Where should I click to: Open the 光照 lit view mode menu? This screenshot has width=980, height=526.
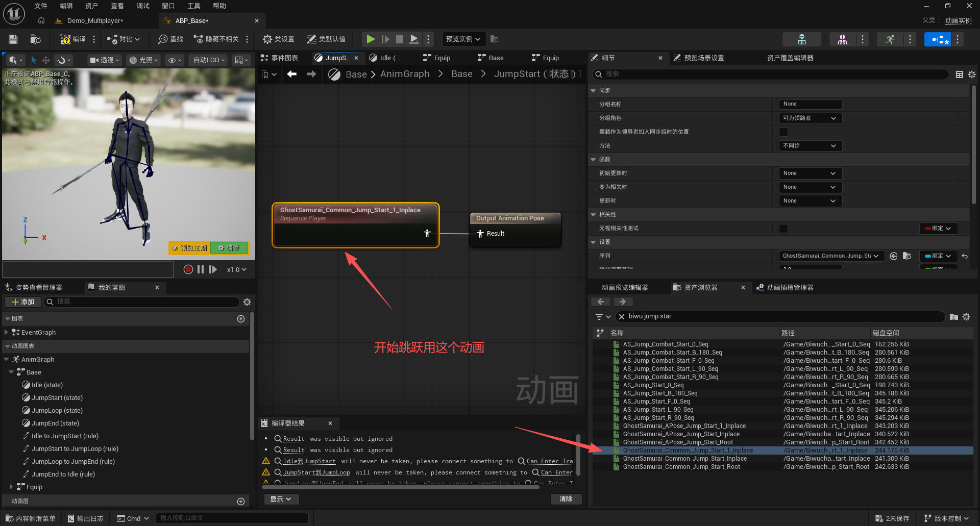tap(143, 60)
